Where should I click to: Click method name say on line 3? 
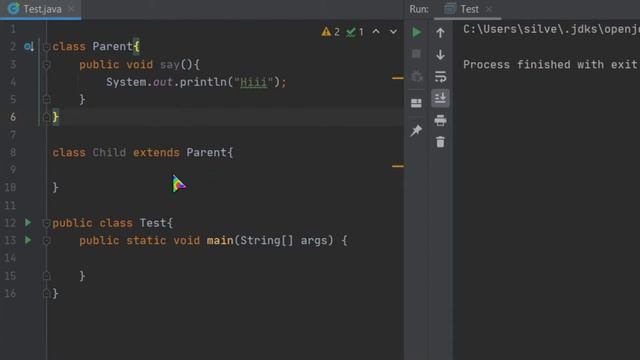[170, 64]
